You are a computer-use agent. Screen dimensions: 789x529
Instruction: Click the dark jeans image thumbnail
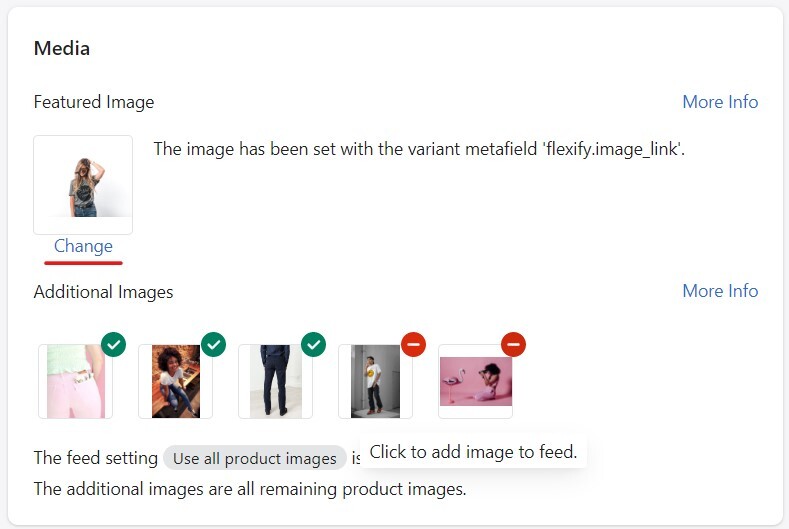pos(275,382)
